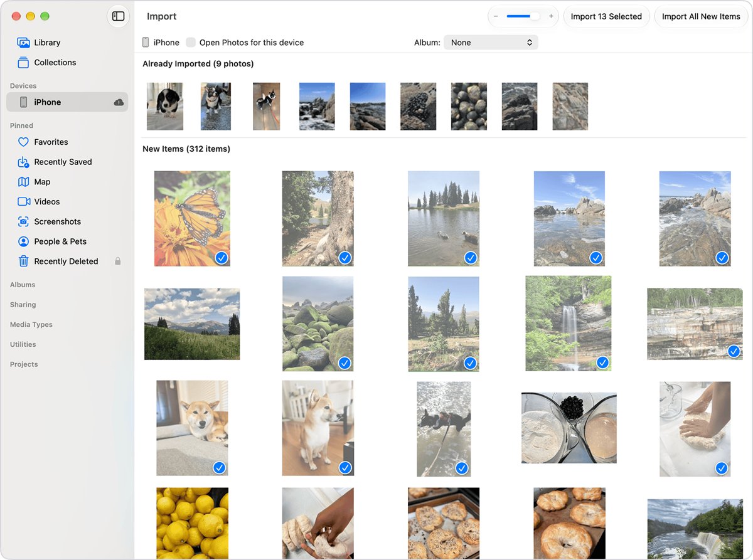Open Collections in the sidebar
This screenshot has width=753, height=560.
(x=67, y=63)
